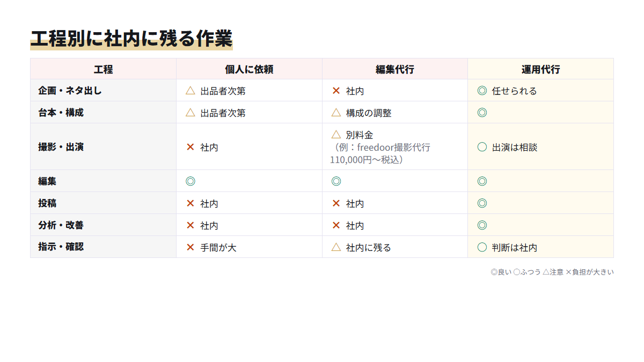
Task: Click ◎ under 運用代行 in 編集 row
Action: click(x=482, y=181)
